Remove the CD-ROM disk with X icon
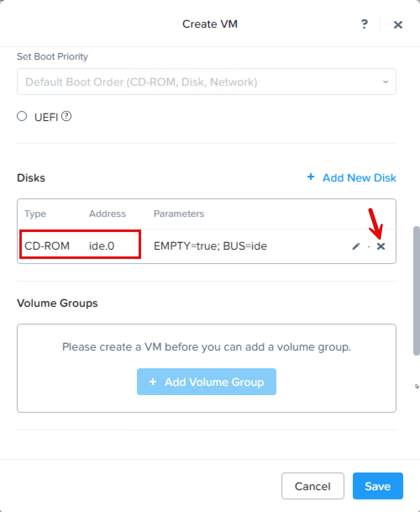The height and width of the screenshot is (512, 420). [x=381, y=246]
